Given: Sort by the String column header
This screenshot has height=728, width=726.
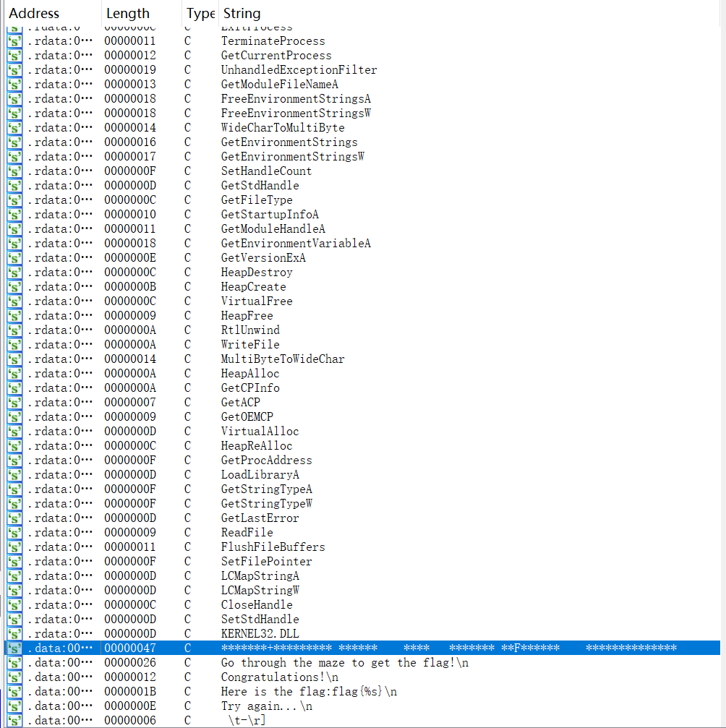Looking at the screenshot, I should 242,13.
